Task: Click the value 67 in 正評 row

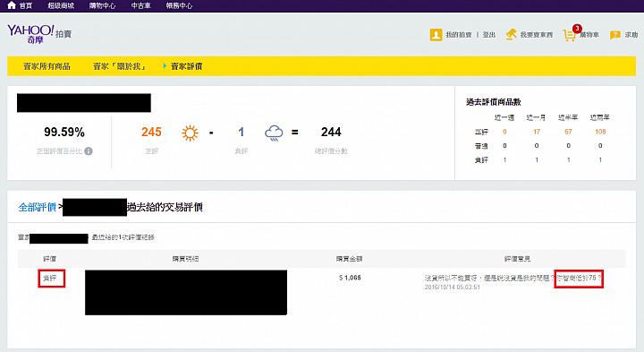Action: [568, 132]
